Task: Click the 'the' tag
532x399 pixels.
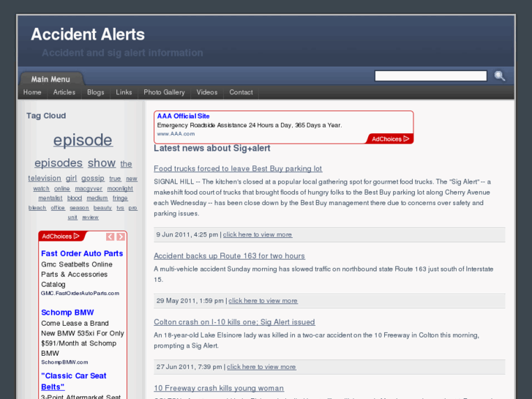Action: (x=126, y=164)
